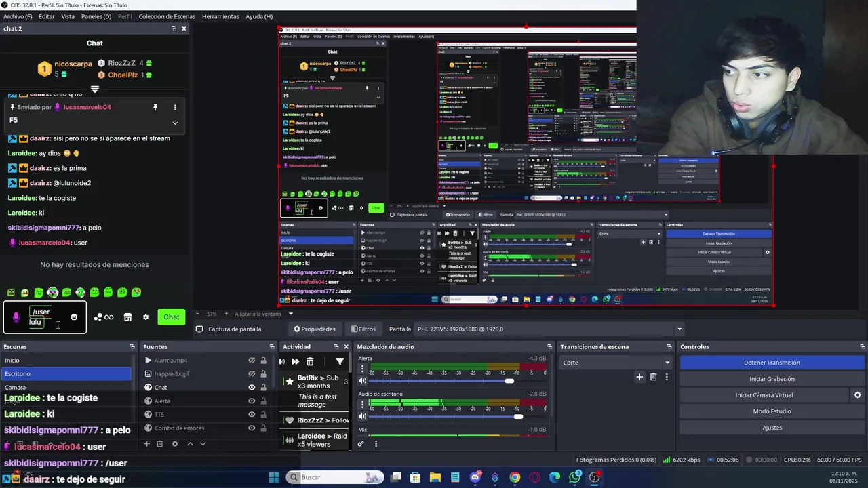Open the chat shop rewards icon
The width and height of the screenshot is (868, 488).
click(127, 317)
